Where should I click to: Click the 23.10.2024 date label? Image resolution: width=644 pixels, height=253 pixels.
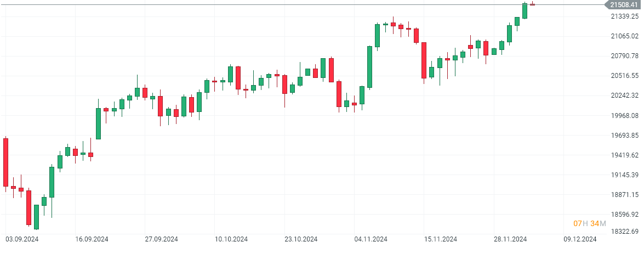point(301,239)
